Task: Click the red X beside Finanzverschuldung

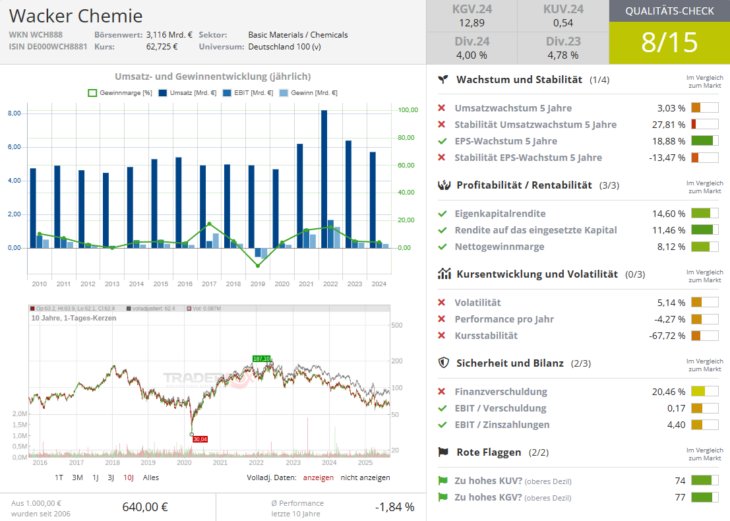Action: pos(441,392)
